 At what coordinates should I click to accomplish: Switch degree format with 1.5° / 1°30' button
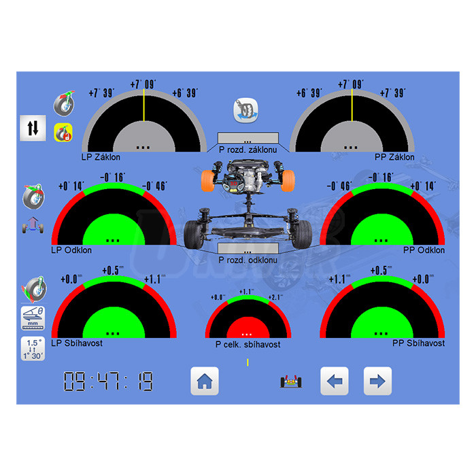tap(33, 347)
